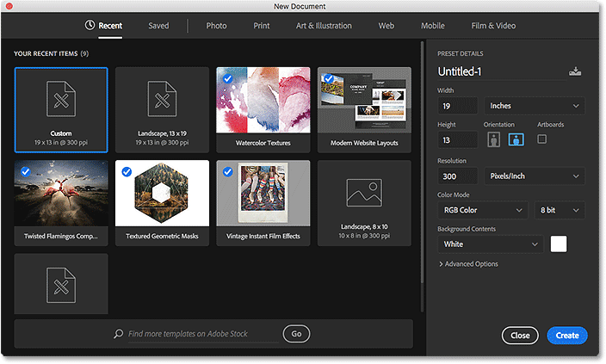Enable the Artboards checkbox
The width and height of the screenshot is (606, 364).
tap(542, 139)
